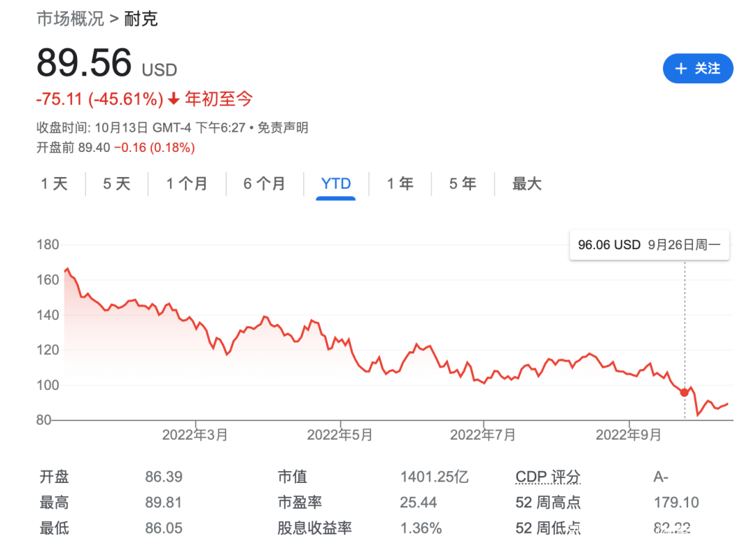Screen dimensions: 756x553
Task: Select the 耐克 breadcrumb item
Action: pos(141,20)
